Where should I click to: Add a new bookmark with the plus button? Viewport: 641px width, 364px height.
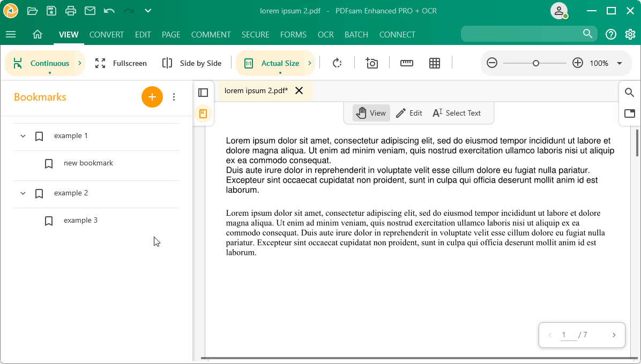coord(152,97)
